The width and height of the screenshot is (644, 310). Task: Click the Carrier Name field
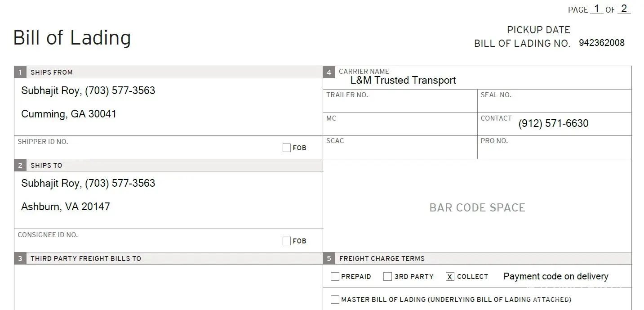click(403, 81)
